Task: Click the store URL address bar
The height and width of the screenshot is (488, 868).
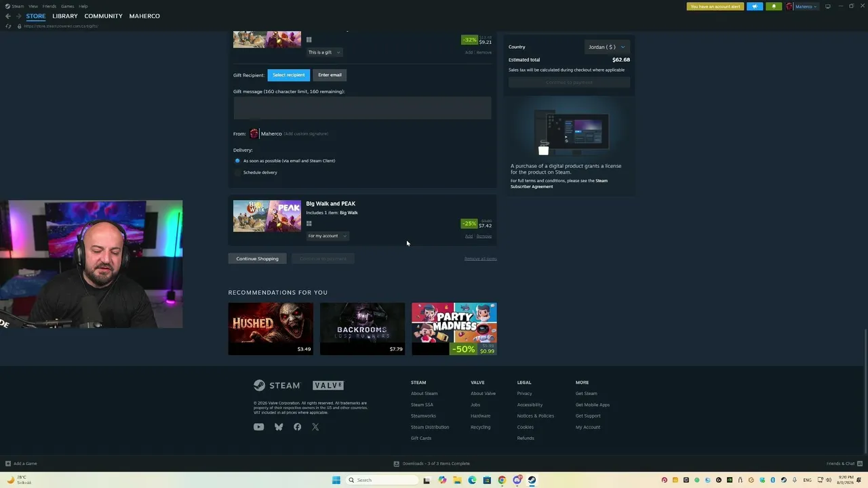Action: [x=61, y=26]
